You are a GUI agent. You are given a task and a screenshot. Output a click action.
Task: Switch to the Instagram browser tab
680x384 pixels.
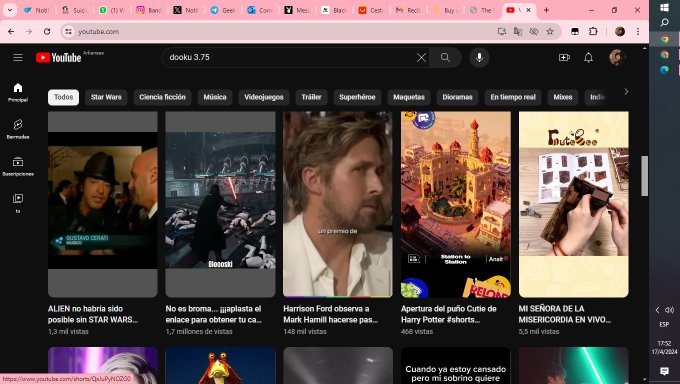point(148,10)
